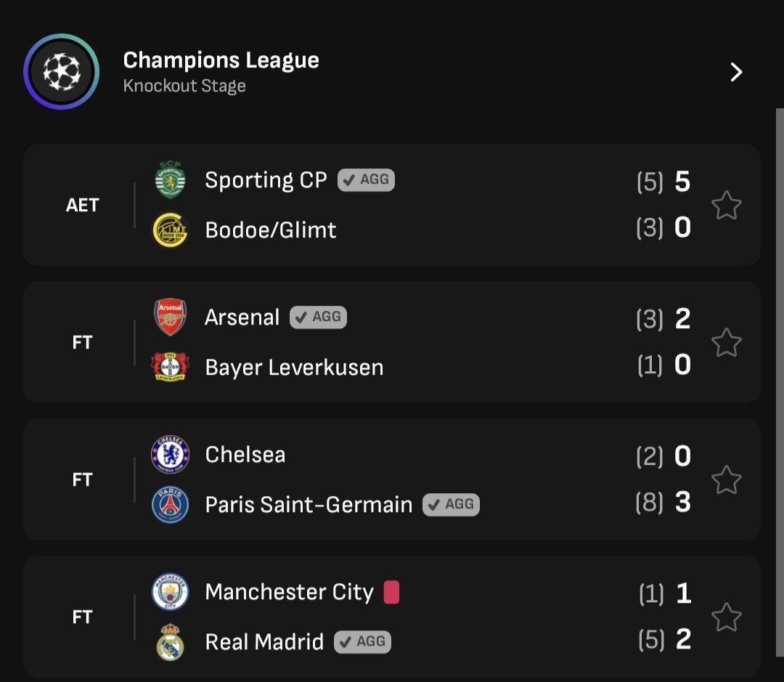Image resolution: width=784 pixels, height=682 pixels.
Task: Click the Knockout Stage subtitle
Action: [184, 86]
